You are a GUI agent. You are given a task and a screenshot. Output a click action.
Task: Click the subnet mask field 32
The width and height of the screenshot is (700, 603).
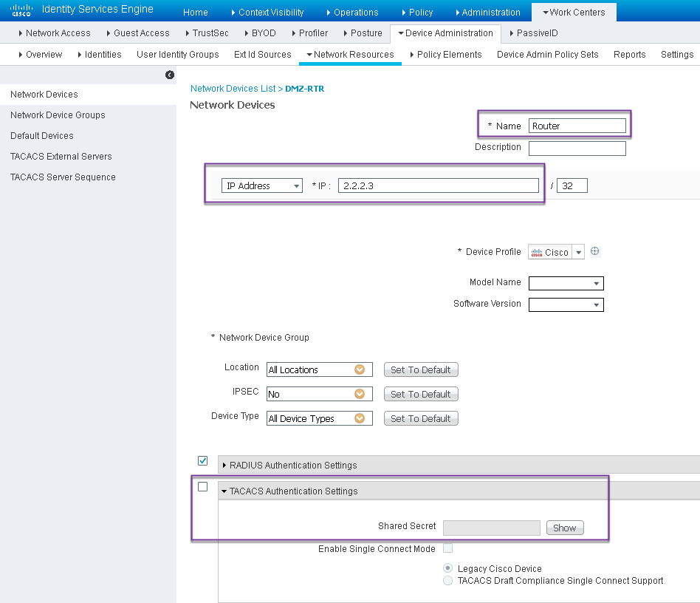click(x=572, y=185)
